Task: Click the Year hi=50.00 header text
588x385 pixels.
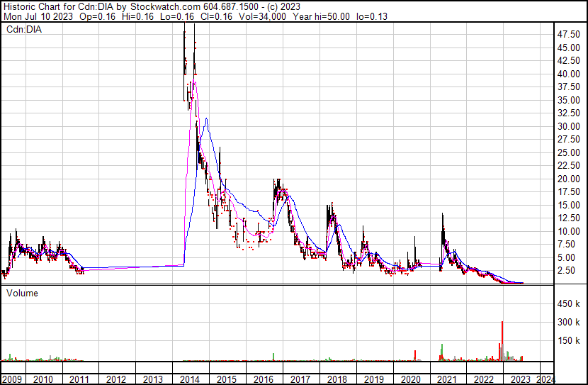Action: (x=320, y=16)
